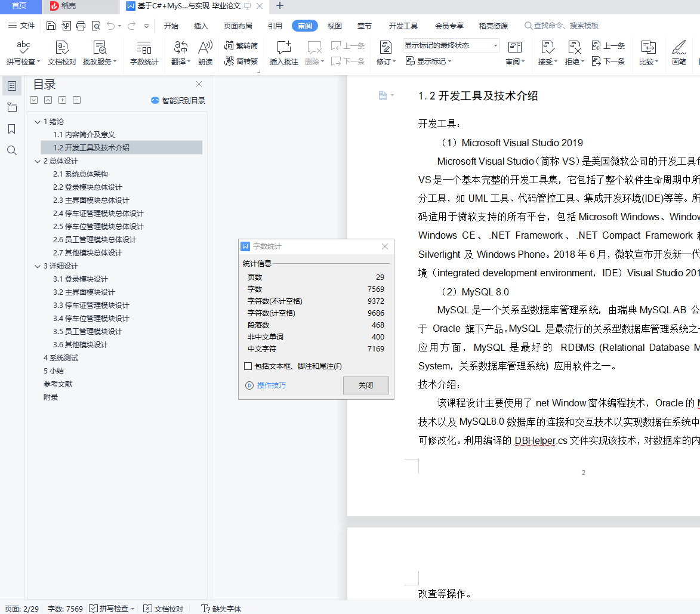Expand all outline levels button in 目录
The height and width of the screenshot is (614, 700).
tap(34, 100)
